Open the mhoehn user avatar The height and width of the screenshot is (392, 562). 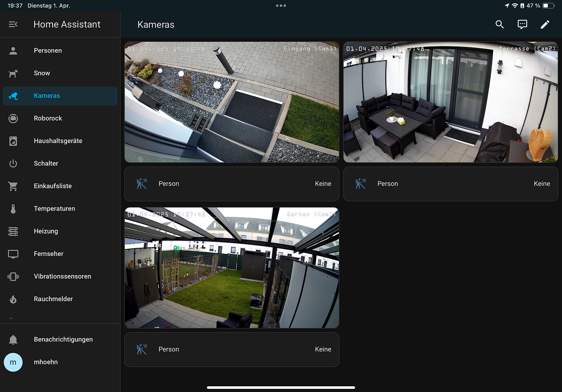[x=13, y=362]
